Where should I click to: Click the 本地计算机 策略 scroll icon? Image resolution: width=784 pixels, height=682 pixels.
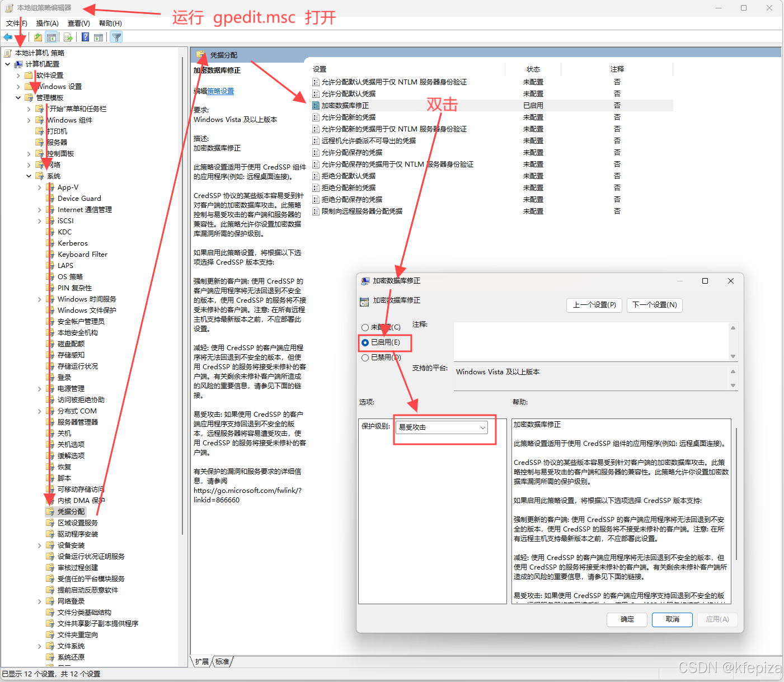tap(8, 53)
